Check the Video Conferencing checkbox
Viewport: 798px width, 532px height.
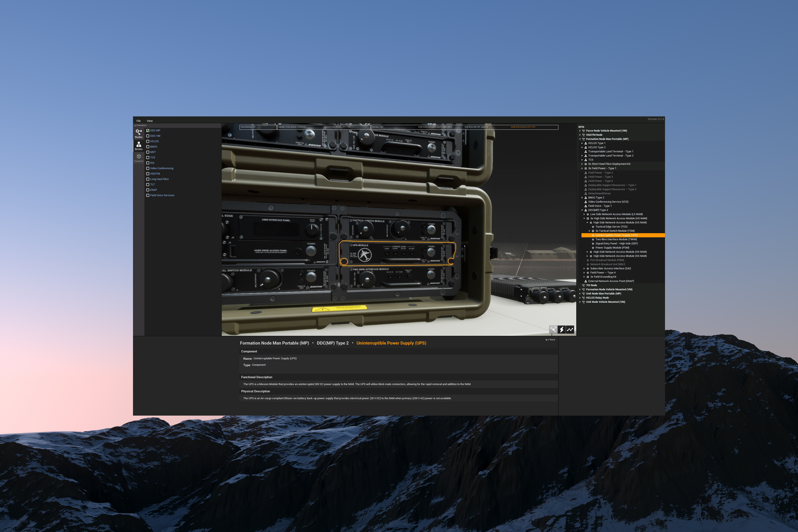click(147, 168)
